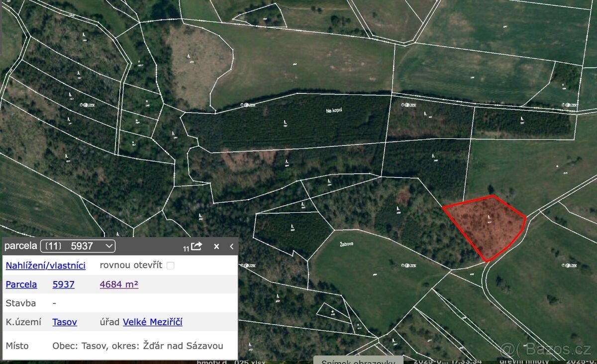
Task: Click the share/export icon in parcel panel
Action: click(x=197, y=246)
